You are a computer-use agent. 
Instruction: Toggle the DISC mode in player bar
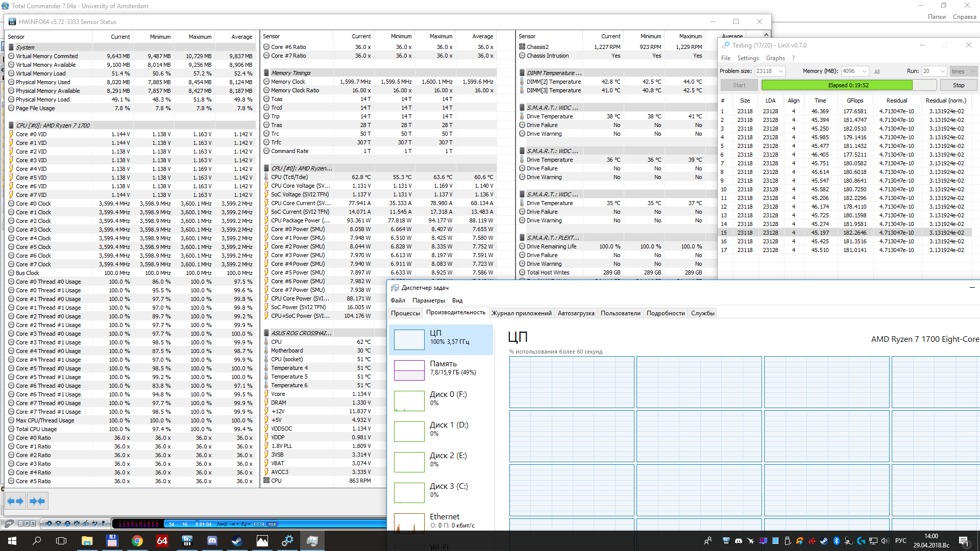coord(259,524)
